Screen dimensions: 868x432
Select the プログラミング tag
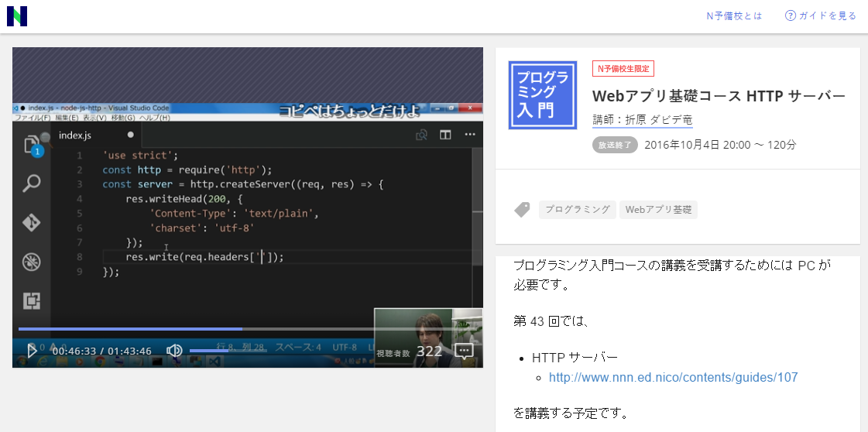click(x=578, y=210)
